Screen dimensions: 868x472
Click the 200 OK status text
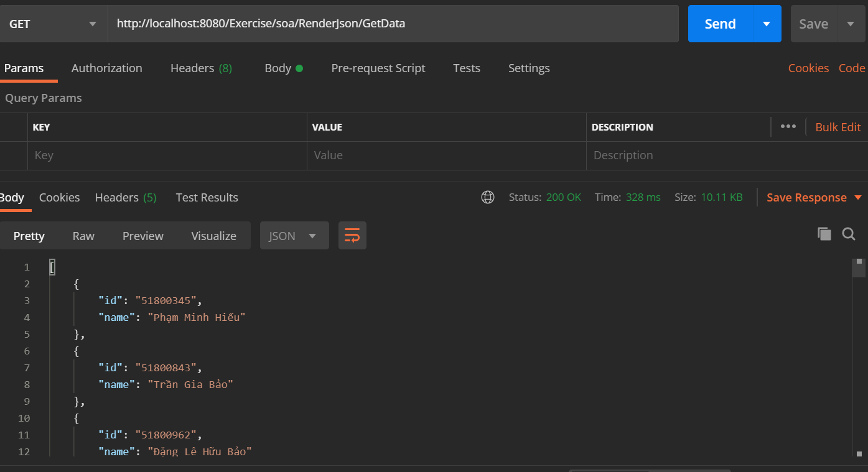563,197
